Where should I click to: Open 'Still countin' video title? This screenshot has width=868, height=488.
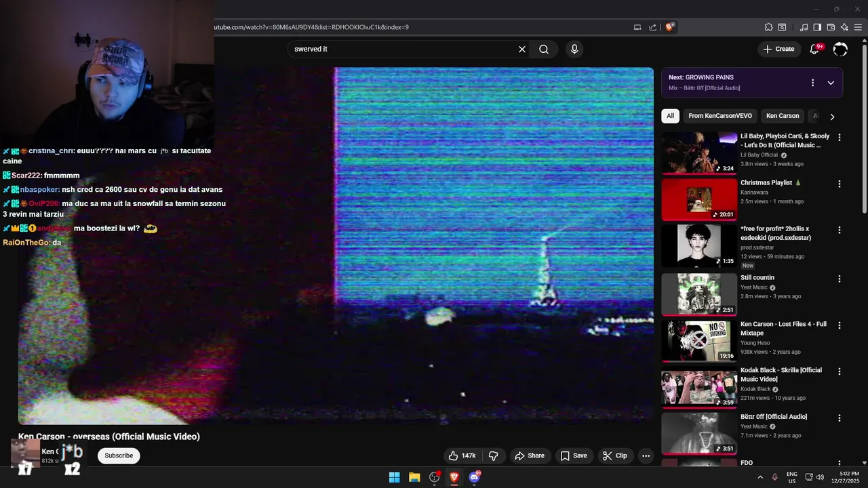point(757,277)
